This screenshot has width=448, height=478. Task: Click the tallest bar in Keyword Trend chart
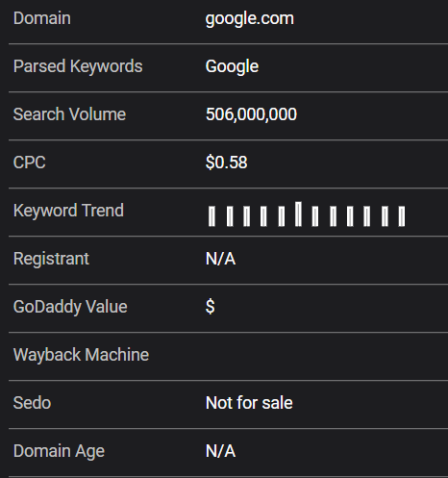tap(298, 214)
